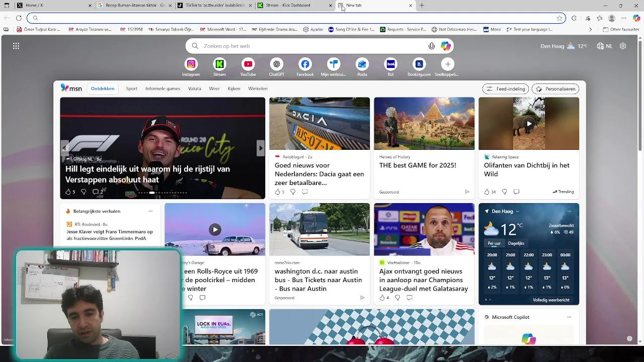
Task: Go to next headline slide
Action: coord(261,148)
